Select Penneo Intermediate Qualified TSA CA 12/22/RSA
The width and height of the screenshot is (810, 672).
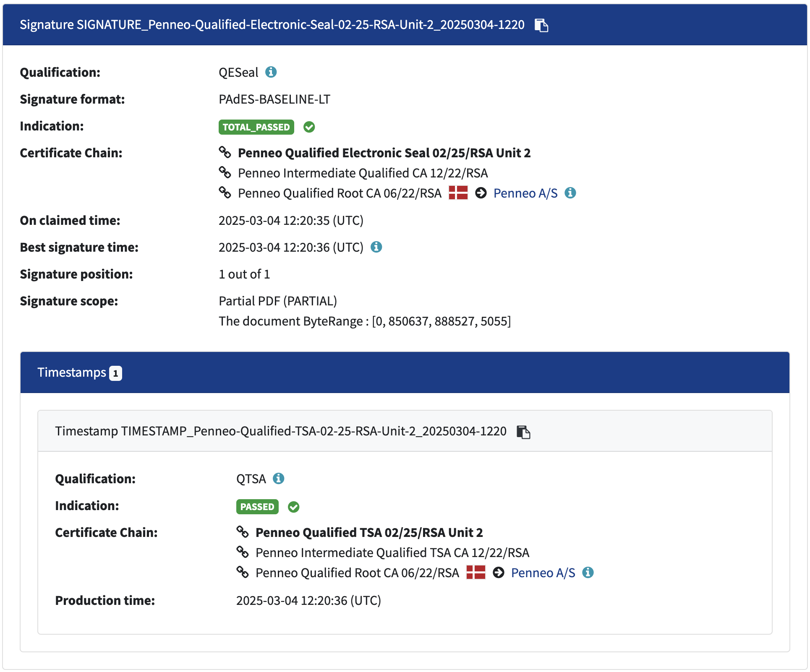(x=392, y=552)
